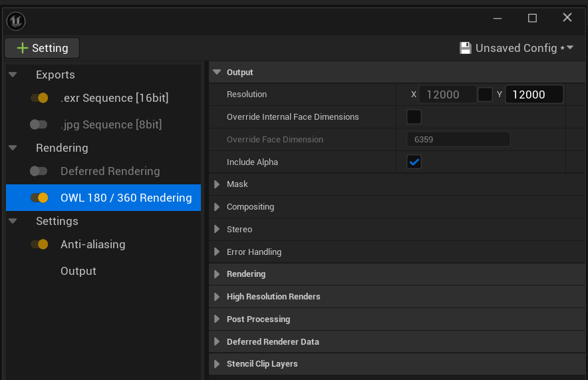Viewport: 588px width, 380px height.
Task: Uncheck the Include Alpha checkbox
Action: click(x=414, y=162)
